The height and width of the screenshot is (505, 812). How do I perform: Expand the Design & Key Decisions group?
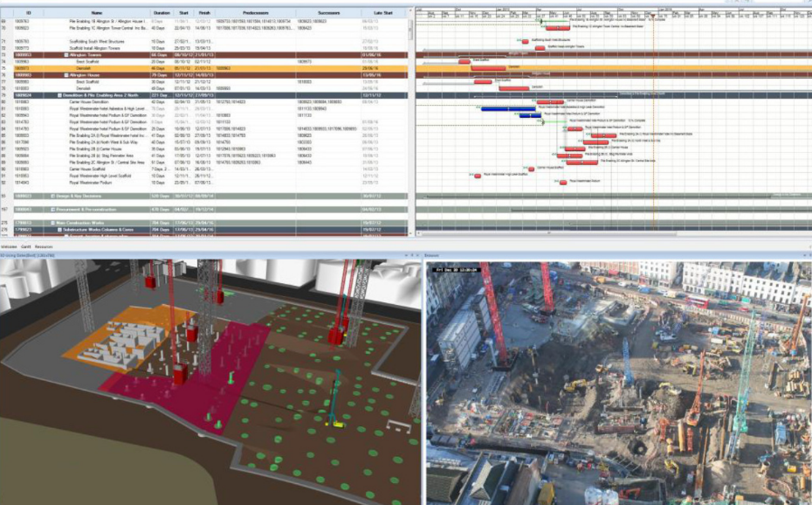[x=53, y=196]
